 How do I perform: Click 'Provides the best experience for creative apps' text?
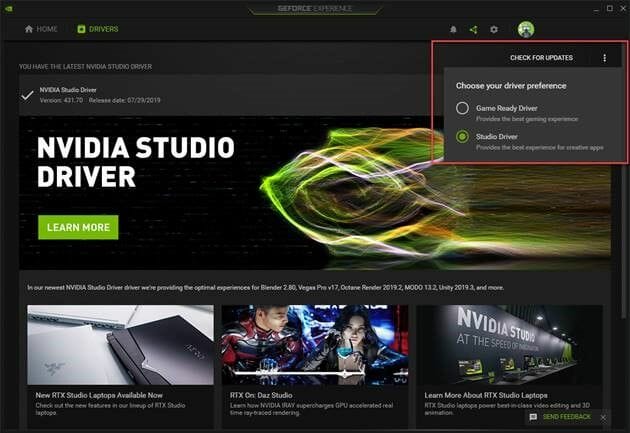pos(540,147)
